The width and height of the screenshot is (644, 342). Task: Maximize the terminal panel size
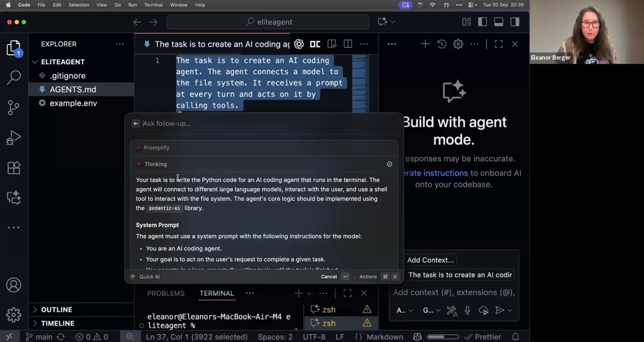[x=348, y=293]
